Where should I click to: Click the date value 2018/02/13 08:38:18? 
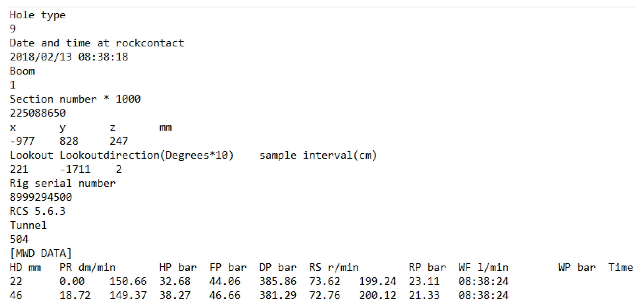69,57
